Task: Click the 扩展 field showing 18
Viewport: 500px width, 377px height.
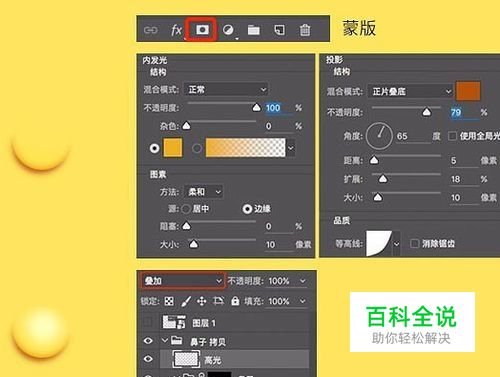Action: pos(463,179)
